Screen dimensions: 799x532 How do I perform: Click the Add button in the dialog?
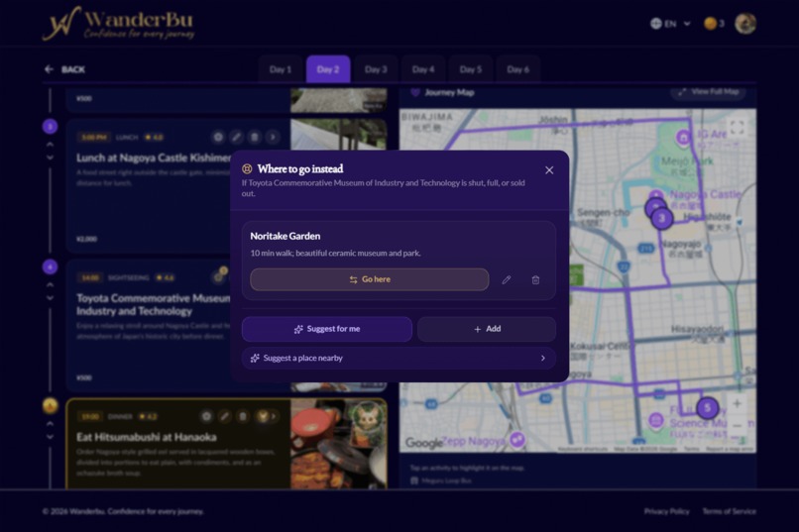tap(487, 329)
